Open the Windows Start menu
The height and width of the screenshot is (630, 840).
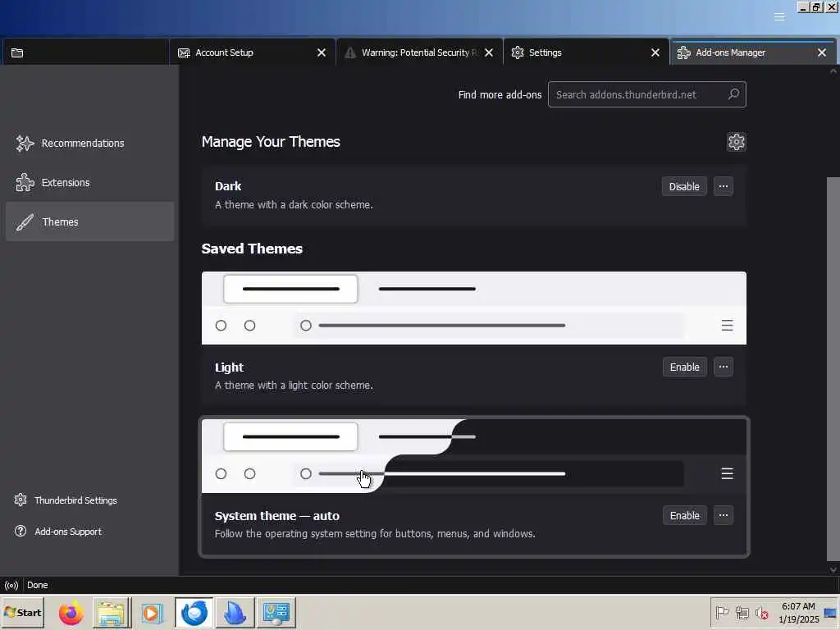click(x=22, y=612)
